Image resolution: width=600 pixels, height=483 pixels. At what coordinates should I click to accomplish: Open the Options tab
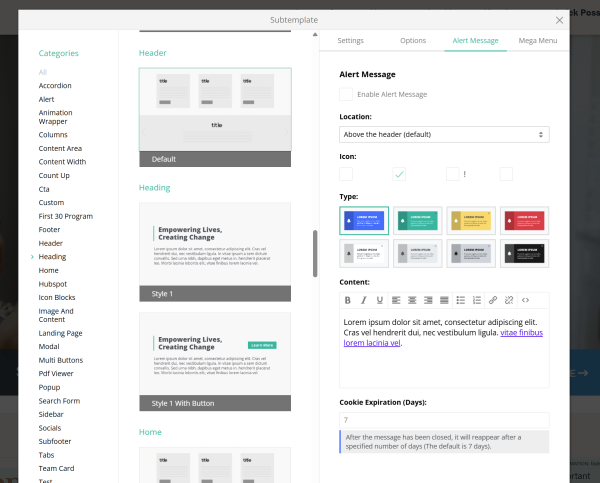(x=413, y=41)
